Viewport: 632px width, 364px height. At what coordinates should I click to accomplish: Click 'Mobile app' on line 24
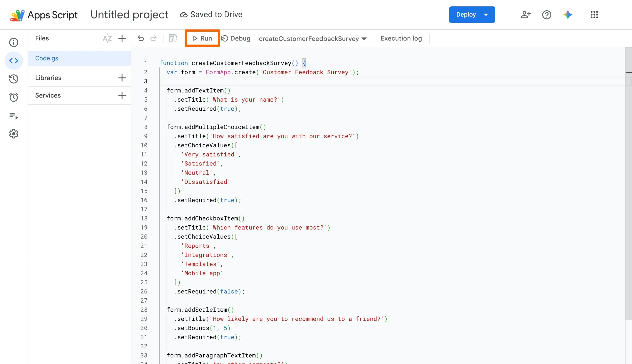coord(202,273)
